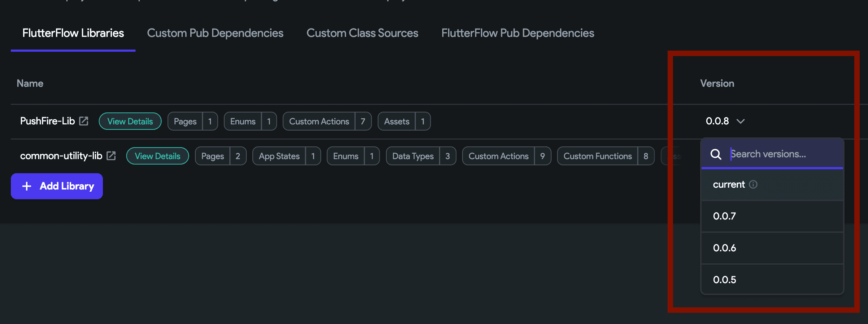Select the FlutterFlow Libraries tab
Image resolution: width=868 pixels, height=324 pixels.
pyautogui.click(x=73, y=33)
